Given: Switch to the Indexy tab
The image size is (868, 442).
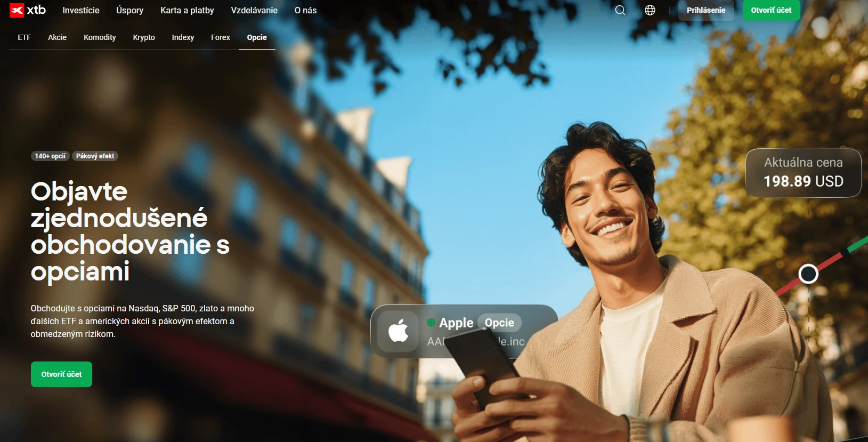Looking at the screenshot, I should click(183, 37).
